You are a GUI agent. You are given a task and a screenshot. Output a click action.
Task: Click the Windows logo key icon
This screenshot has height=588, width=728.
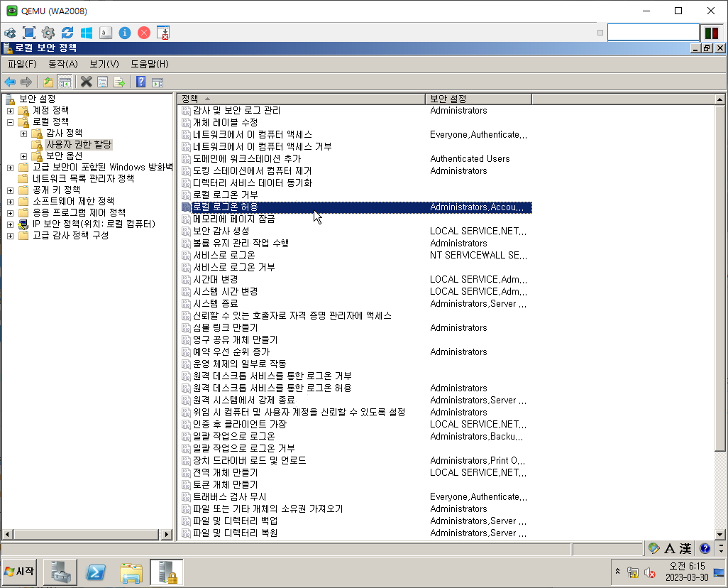pyautogui.click(x=87, y=33)
